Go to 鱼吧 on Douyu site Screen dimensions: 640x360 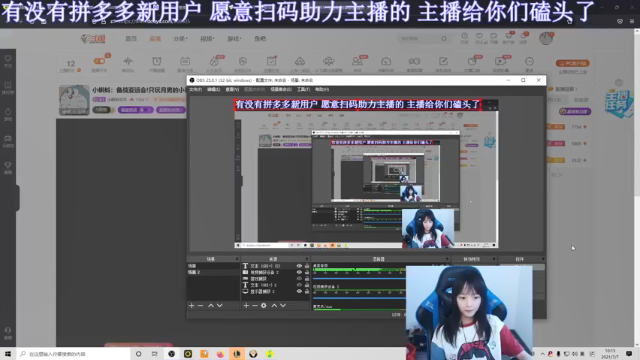[x=260, y=38]
